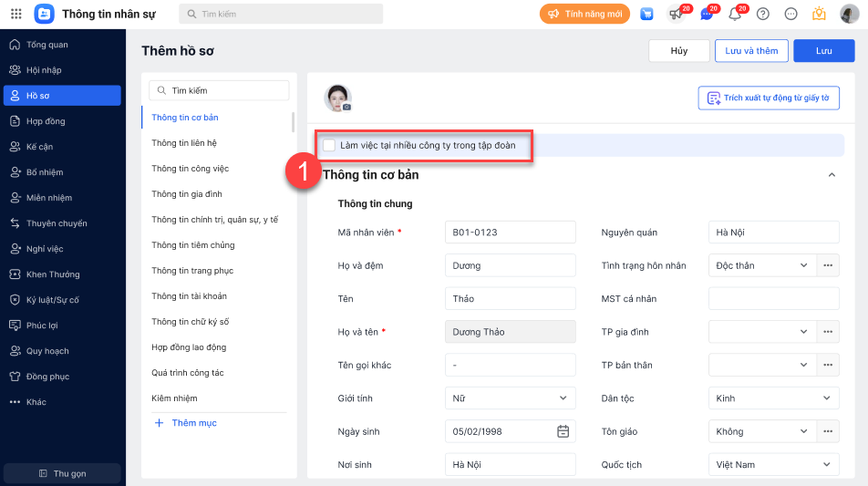868x486 pixels.
Task: Go to Tổng quan in sidebar
Action: 62,45
